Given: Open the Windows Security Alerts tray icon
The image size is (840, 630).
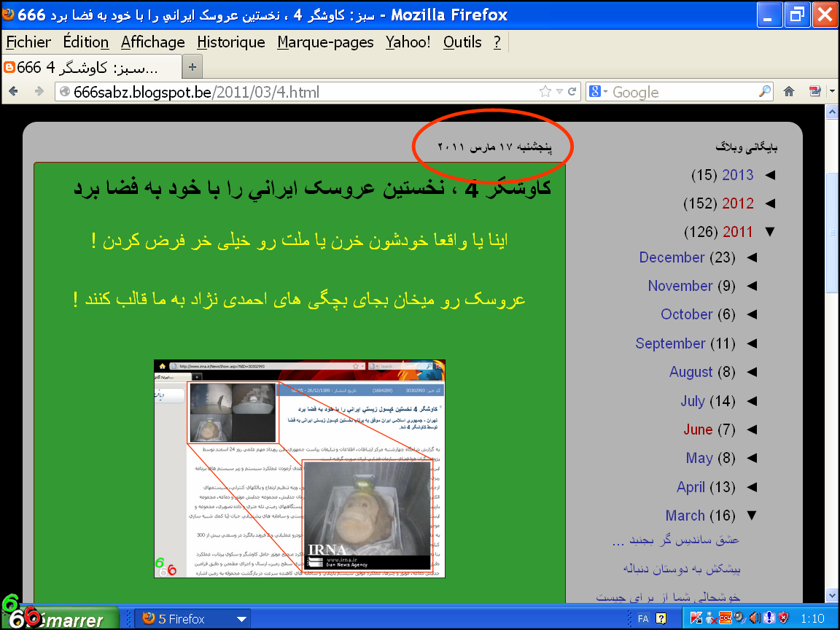Looking at the screenshot, I should (782, 618).
